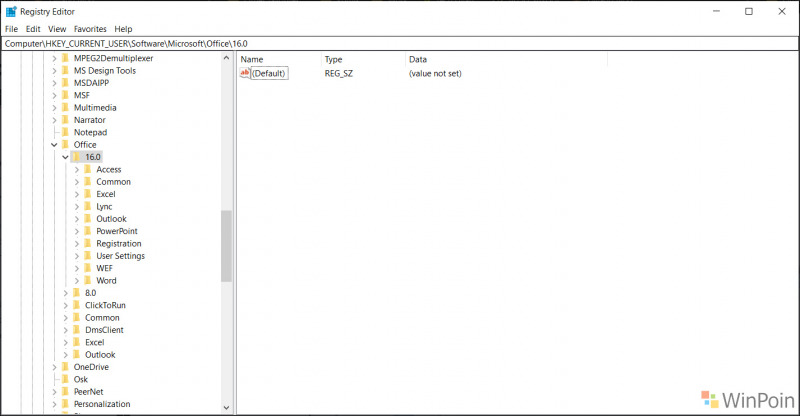800x416 pixels.
Task: Open the Edit menu
Action: coord(33,29)
